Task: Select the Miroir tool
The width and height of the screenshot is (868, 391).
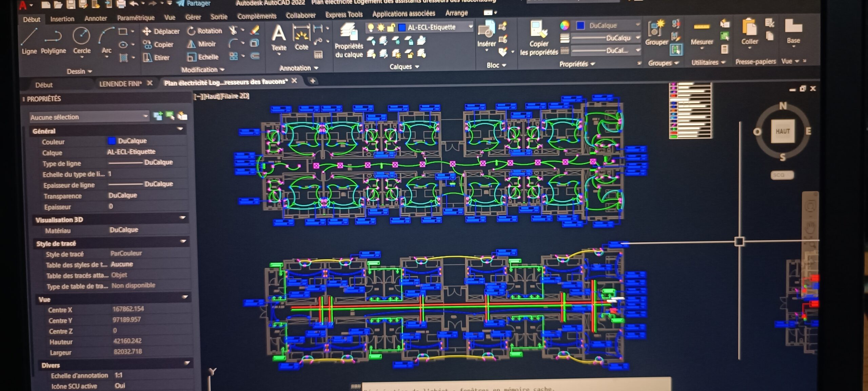Action: pos(202,44)
